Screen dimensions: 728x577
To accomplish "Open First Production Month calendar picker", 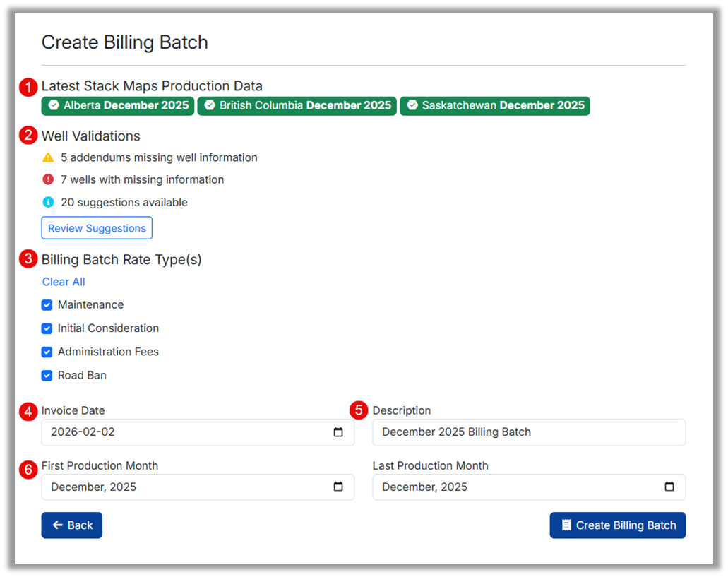I will [338, 487].
